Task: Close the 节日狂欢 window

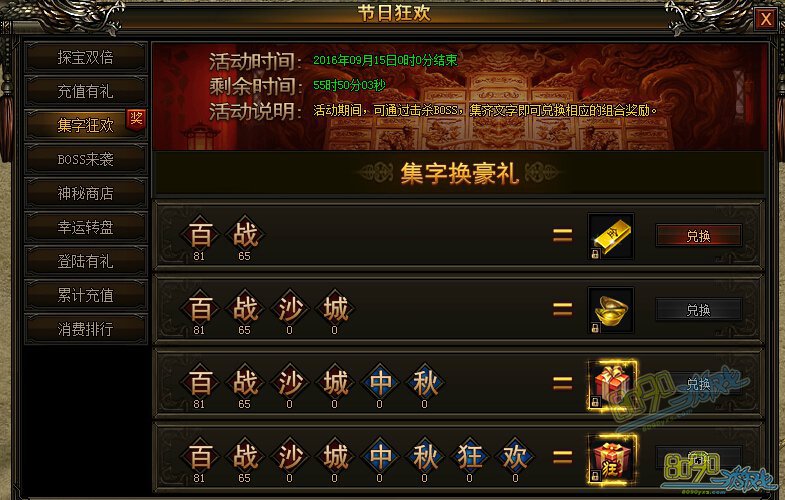Action: [x=766, y=19]
